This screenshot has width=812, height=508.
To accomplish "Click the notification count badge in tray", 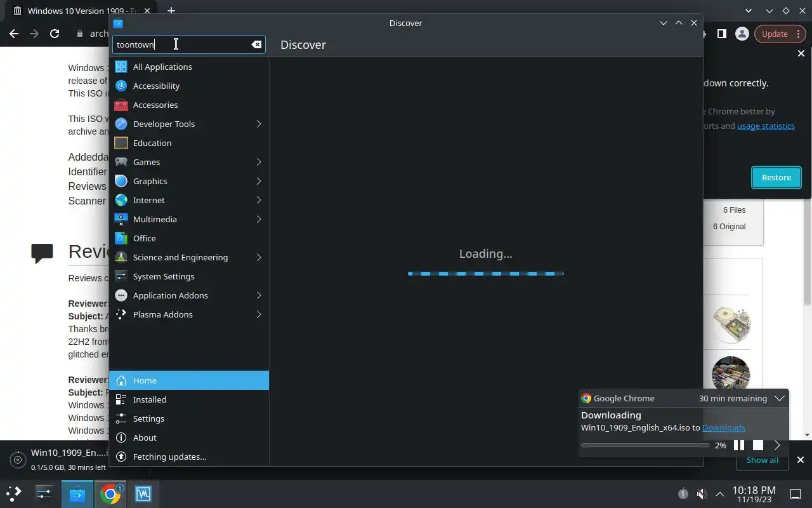I will coord(683,493).
